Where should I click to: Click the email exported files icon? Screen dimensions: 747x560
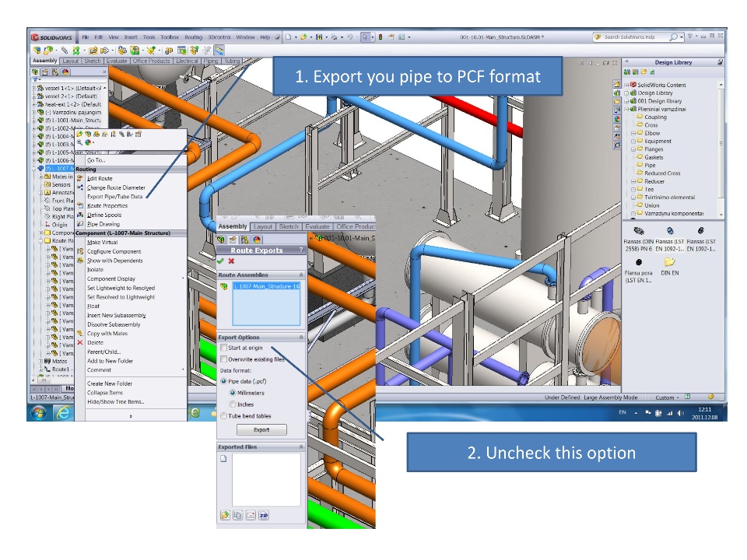point(251,515)
